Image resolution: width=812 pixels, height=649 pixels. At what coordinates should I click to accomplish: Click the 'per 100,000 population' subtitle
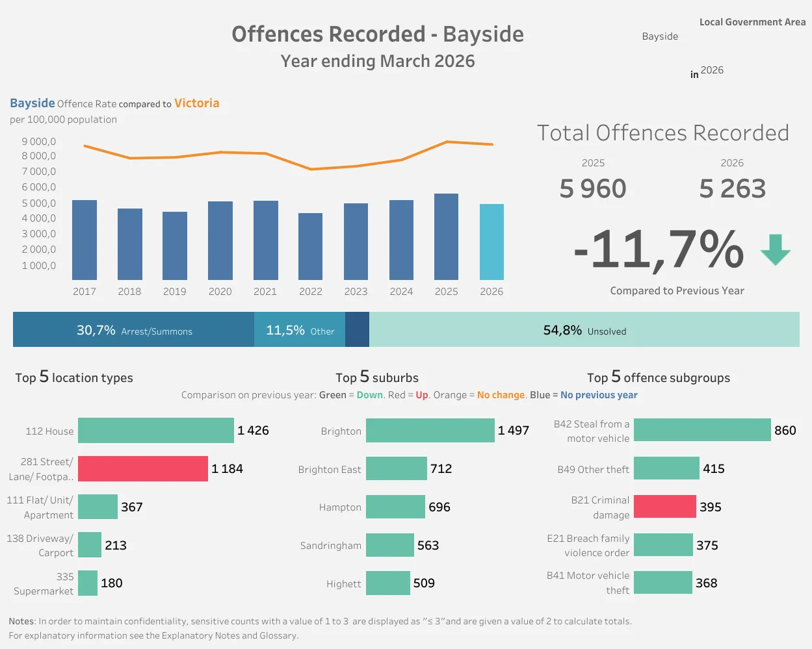click(x=64, y=120)
